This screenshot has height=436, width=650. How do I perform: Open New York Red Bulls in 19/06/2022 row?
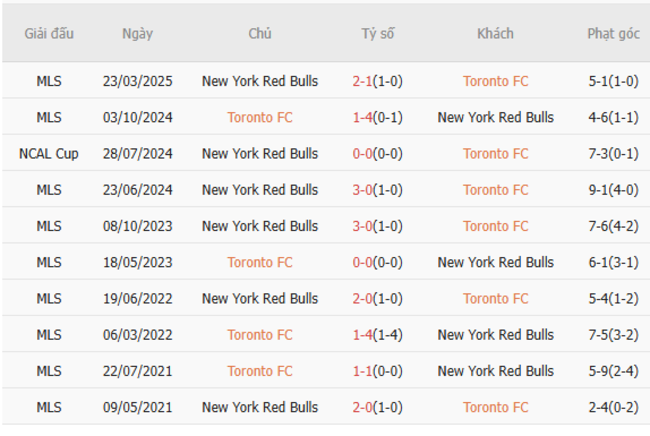click(x=260, y=298)
